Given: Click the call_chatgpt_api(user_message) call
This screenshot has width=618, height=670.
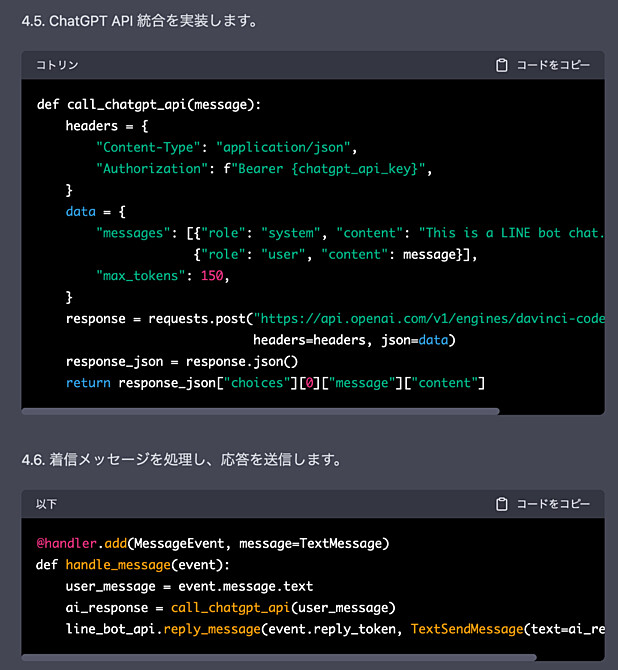Looking at the screenshot, I should 283,608.
